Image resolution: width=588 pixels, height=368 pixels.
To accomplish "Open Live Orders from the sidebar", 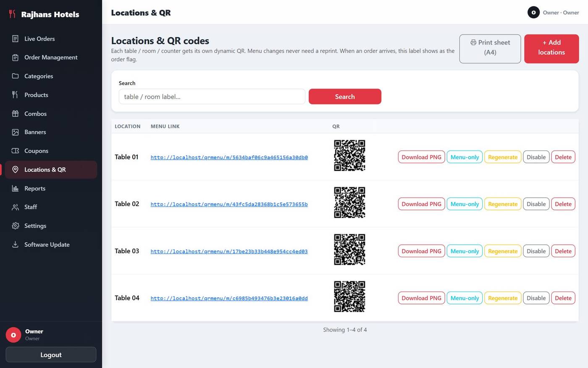I will coord(51,39).
